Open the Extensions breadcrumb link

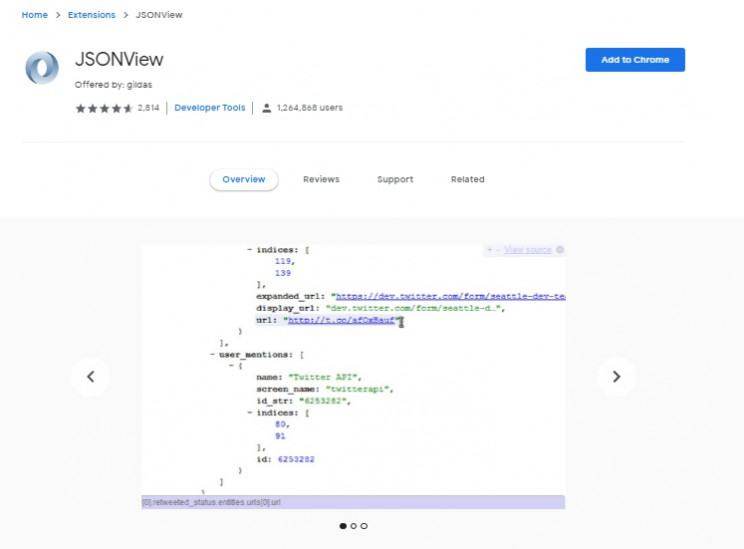pyautogui.click(x=92, y=15)
